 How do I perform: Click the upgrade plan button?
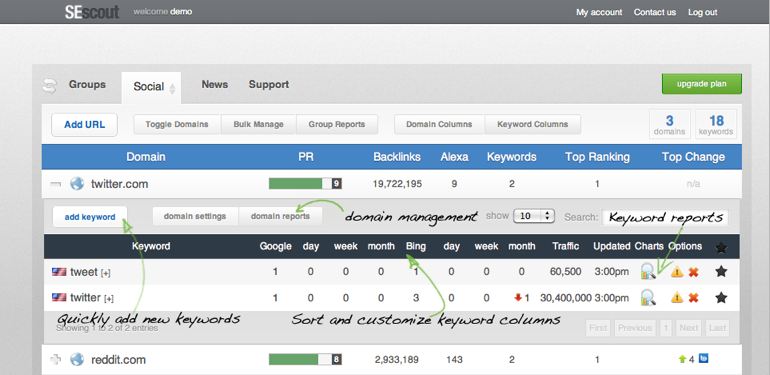(x=702, y=84)
